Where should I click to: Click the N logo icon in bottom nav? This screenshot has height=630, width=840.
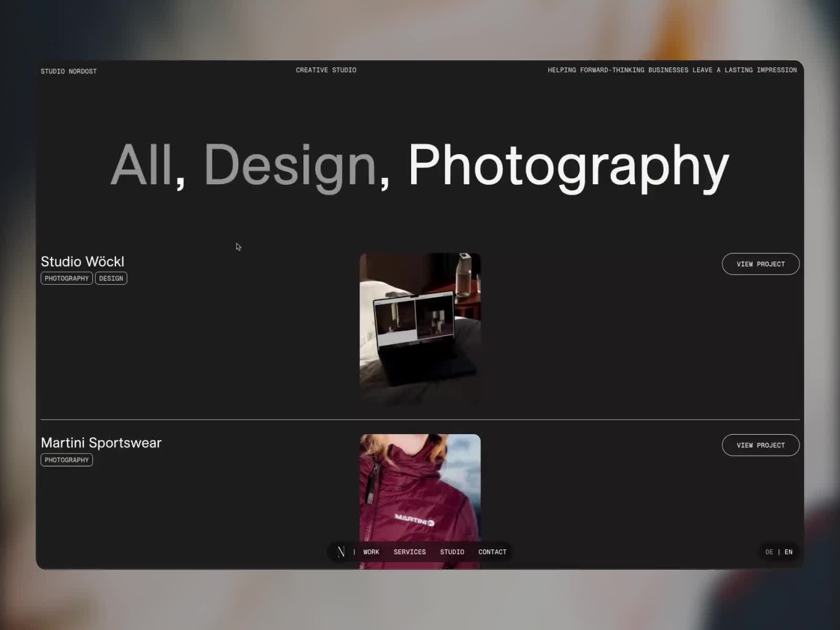tap(341, 552)
